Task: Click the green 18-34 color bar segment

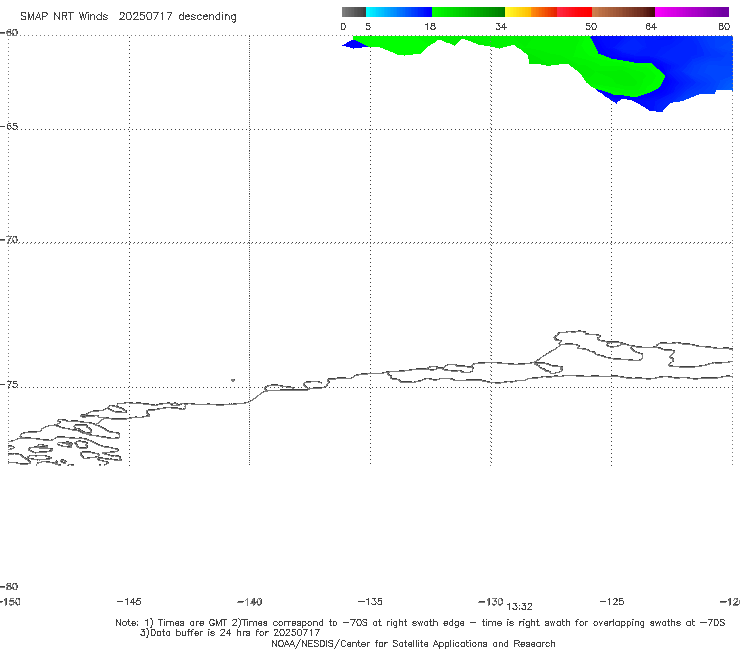Action: click(468, 12)
